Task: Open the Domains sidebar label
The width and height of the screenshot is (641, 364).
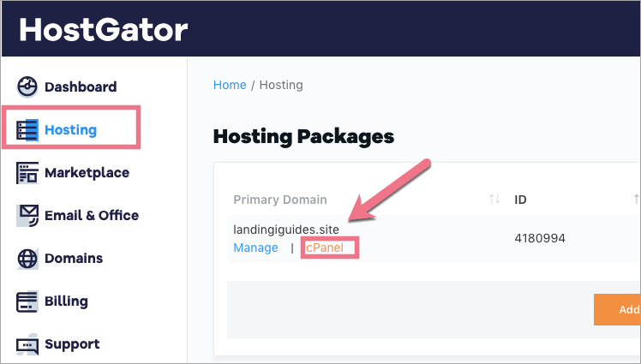Action: [74, 259]
